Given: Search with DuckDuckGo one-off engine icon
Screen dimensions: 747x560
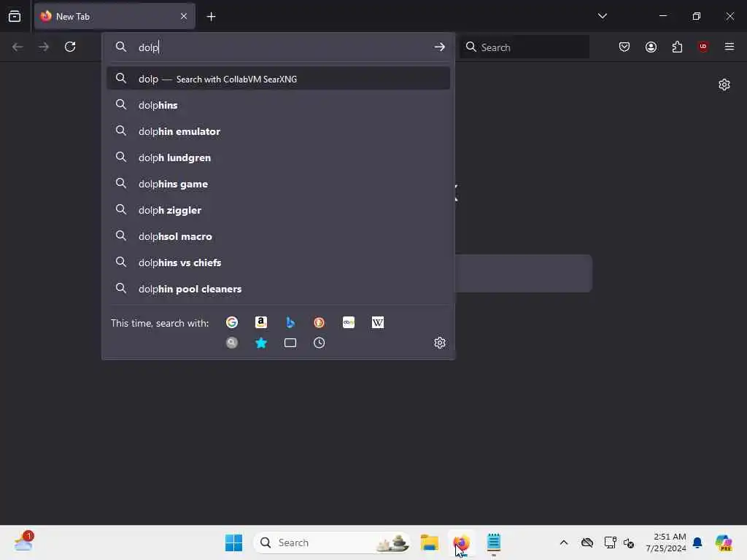Looking at the screenshot, I should 320,322.
